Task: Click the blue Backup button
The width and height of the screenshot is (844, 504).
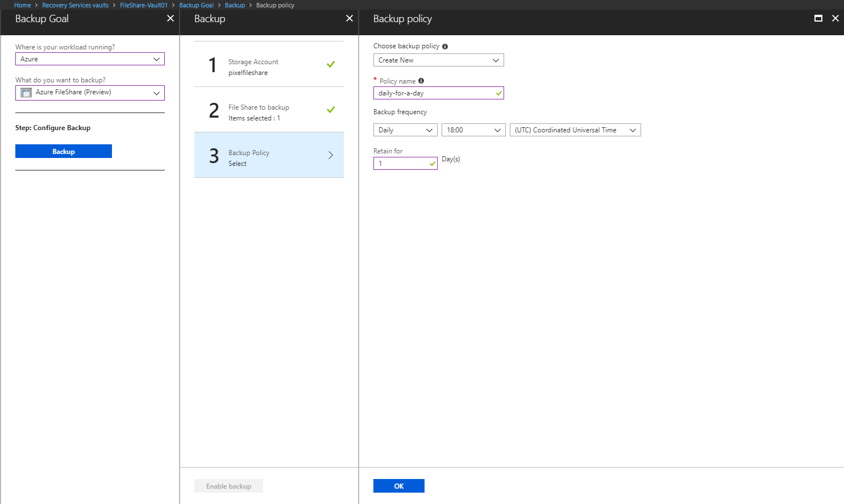Action: (64, 151)
